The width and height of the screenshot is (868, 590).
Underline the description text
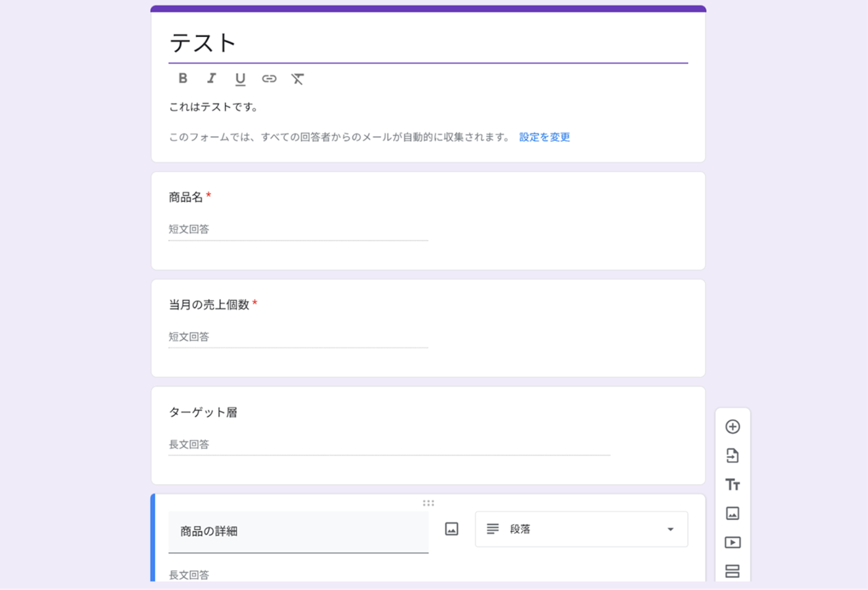pyautogui.click(x=240, y=79)
